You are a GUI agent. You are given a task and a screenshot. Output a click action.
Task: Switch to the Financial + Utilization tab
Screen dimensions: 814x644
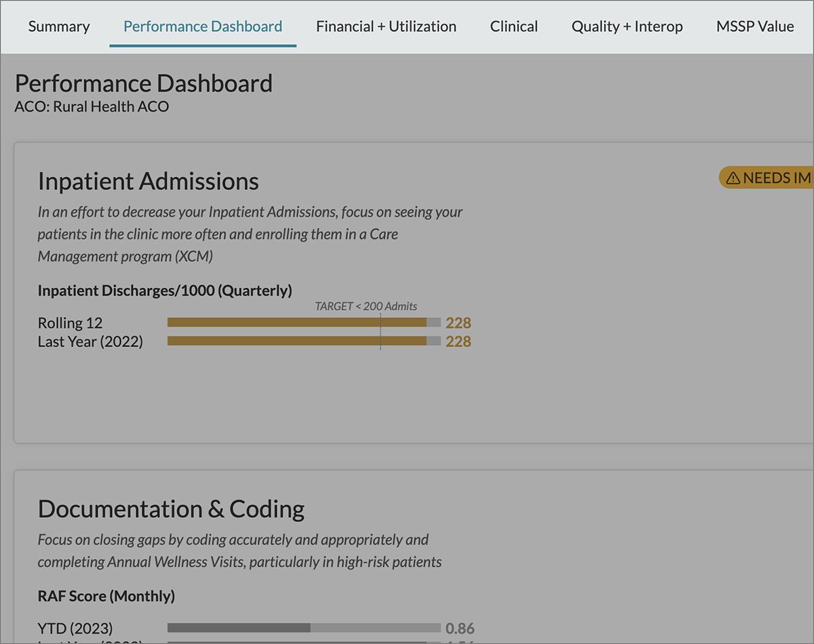pyautogui.click(x=386, y=26)
